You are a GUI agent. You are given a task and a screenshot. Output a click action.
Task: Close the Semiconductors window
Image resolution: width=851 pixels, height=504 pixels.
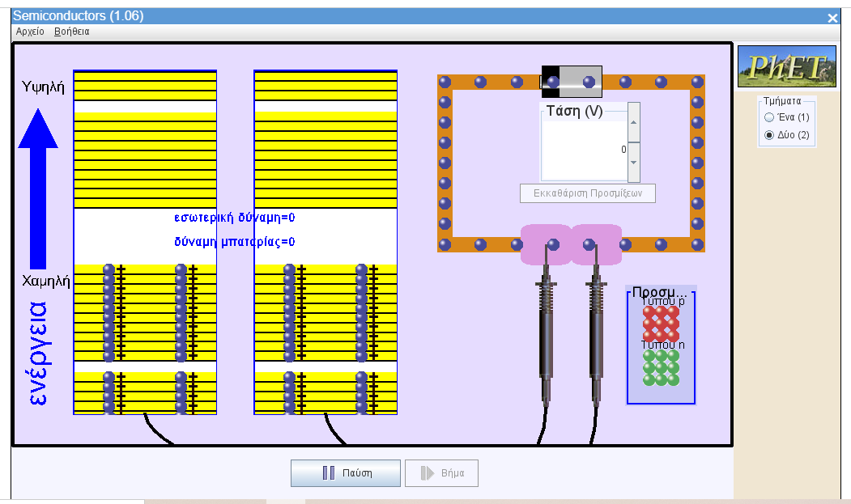click(832, 18)
